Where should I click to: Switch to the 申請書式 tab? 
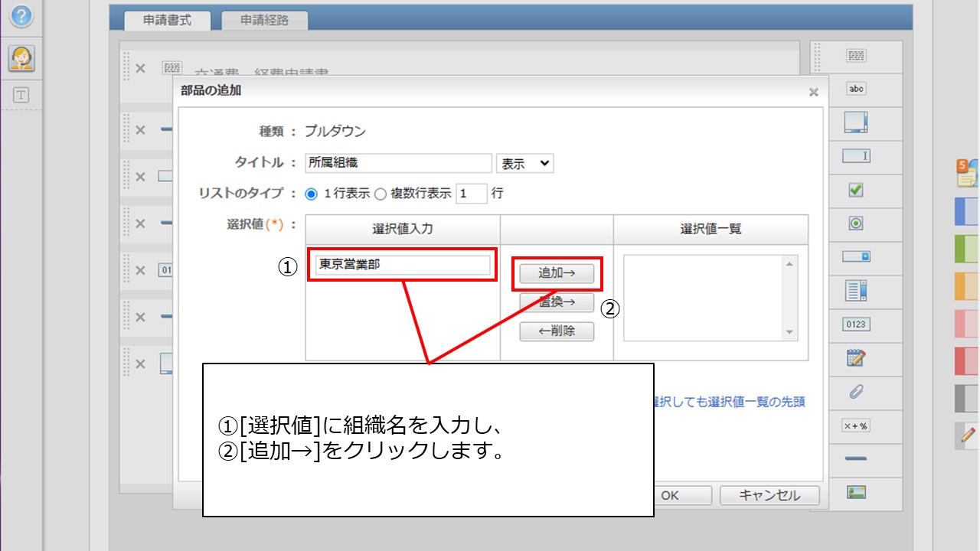click(x=167, y=21)
